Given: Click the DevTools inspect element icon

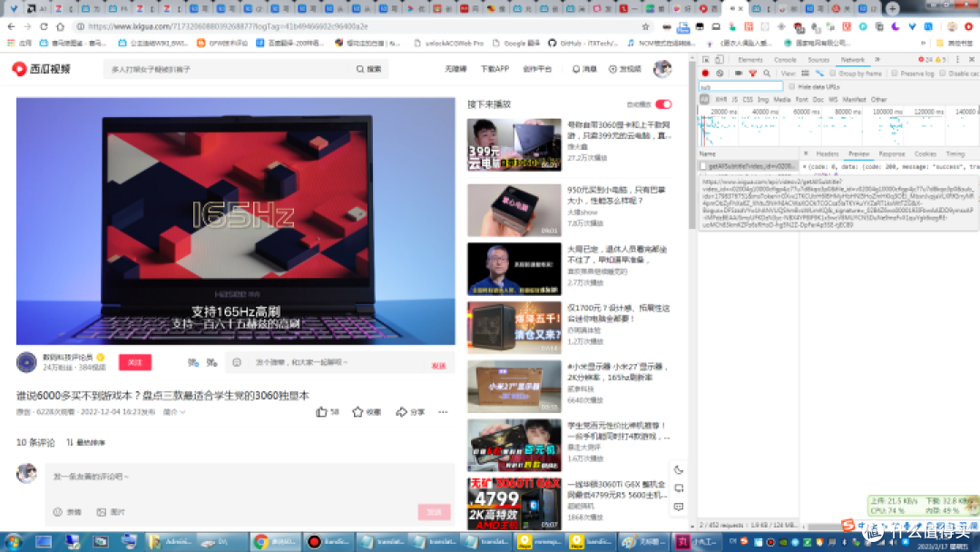Looking at the screenshot, I should click(706, 59).
